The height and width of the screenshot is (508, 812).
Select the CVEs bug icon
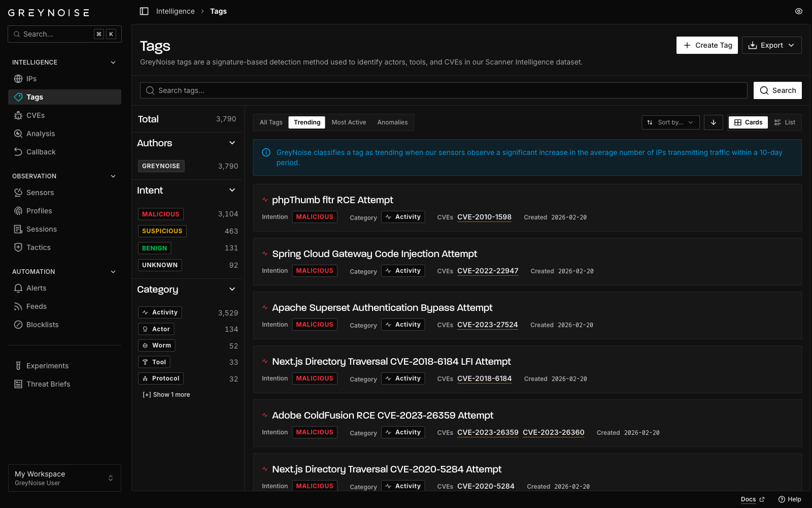18,115
